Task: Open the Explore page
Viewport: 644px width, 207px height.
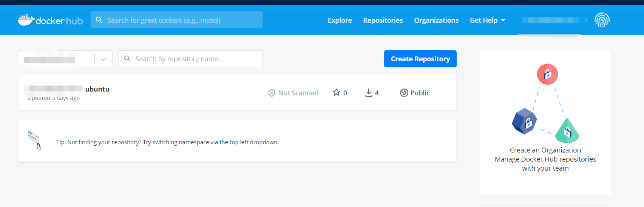Action: point(340,20)
